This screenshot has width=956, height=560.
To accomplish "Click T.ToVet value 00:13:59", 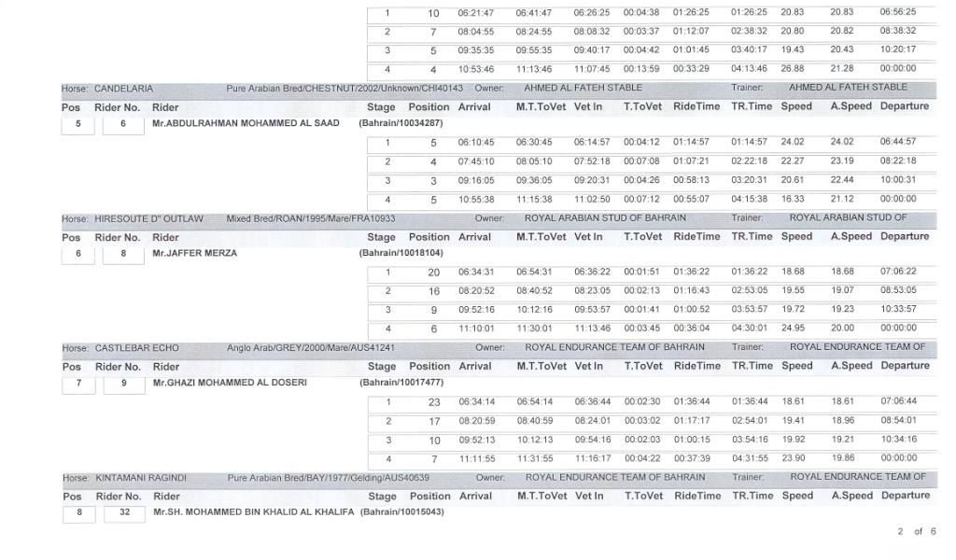I will click(641, 69).
